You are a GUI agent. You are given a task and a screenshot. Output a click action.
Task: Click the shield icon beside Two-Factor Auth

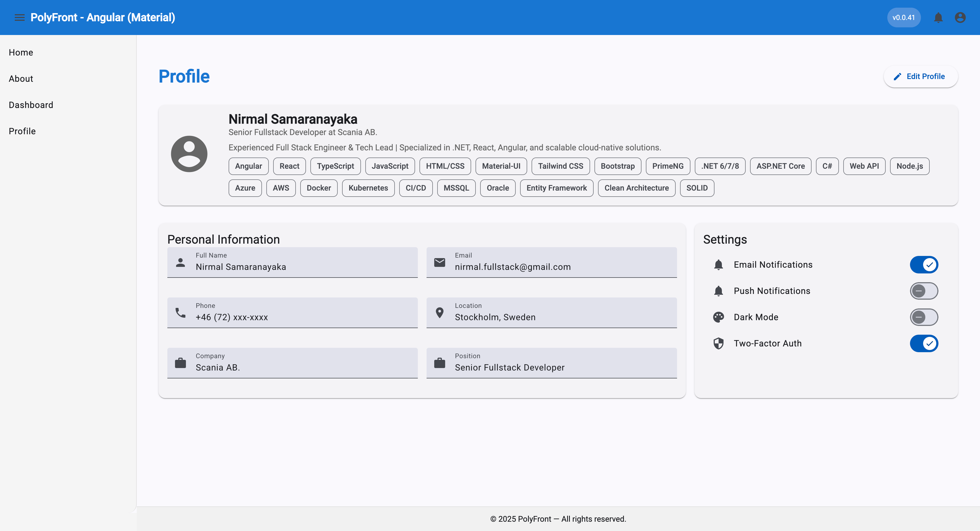718,343
